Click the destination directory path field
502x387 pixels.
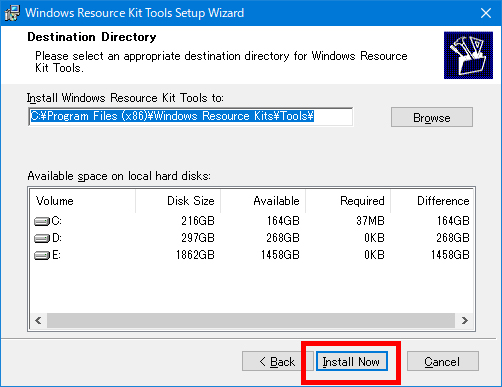(x=191, y=116)
